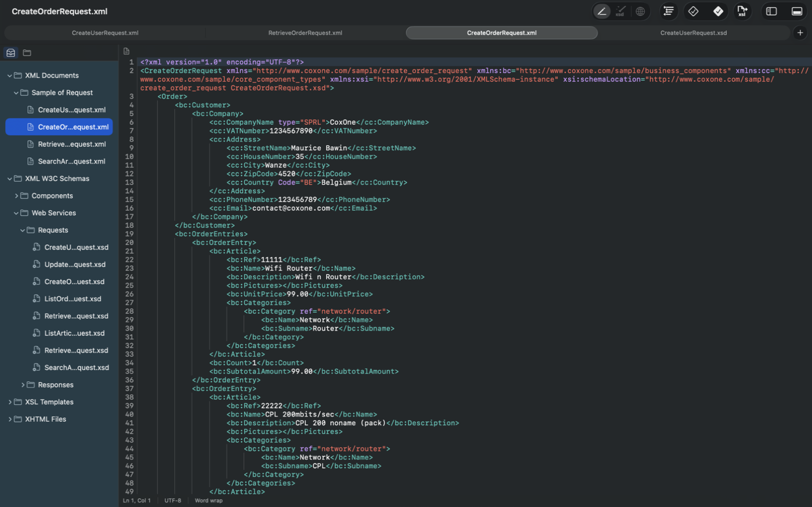Click the auto-indent formatting icon

[668, 11]
